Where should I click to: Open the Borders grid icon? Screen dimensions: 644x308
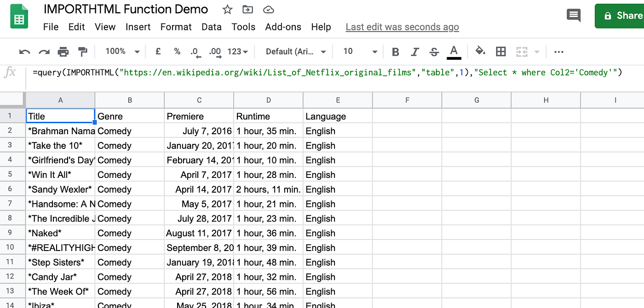tap(501, 51)
